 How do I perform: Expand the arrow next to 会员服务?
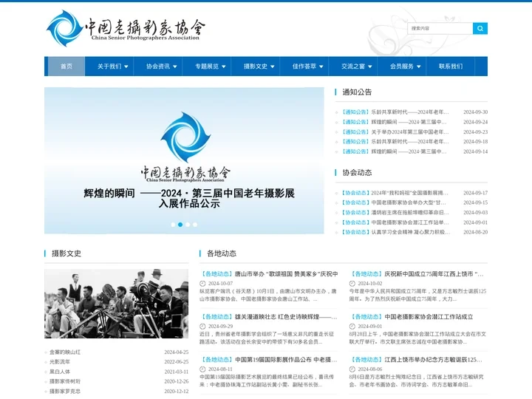tap(419, 66)
